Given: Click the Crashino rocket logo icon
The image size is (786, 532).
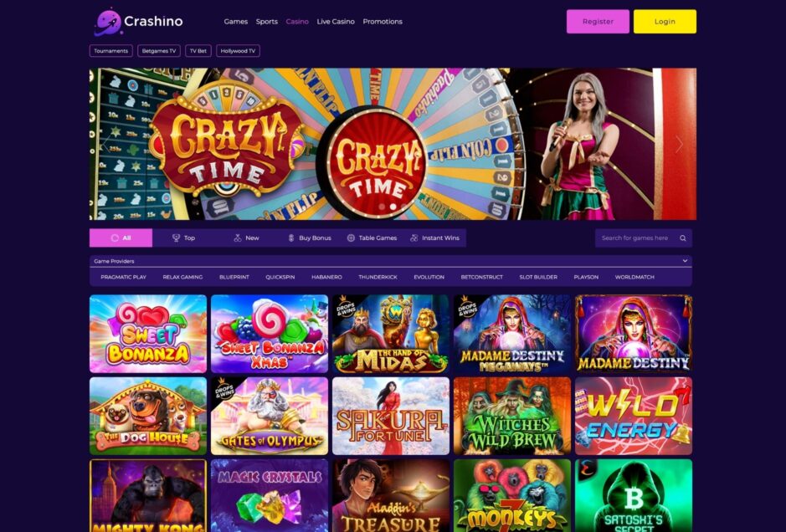Looking at the screenshot, I should [108, 22].
